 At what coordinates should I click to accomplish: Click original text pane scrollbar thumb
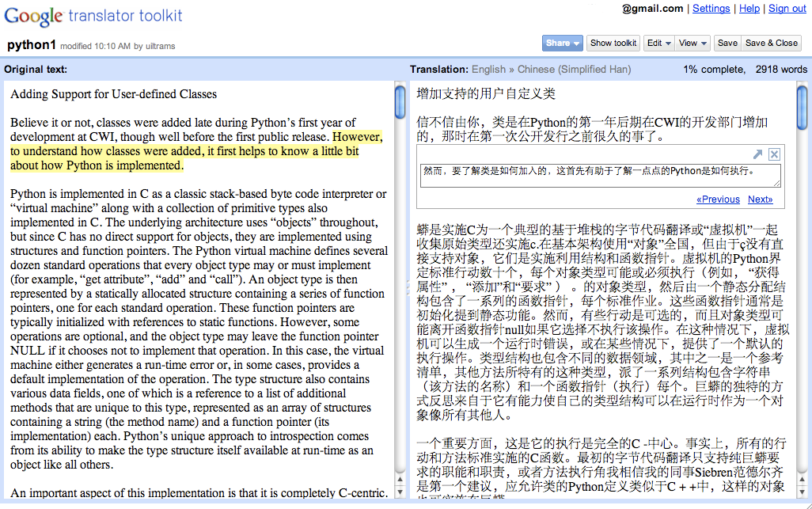click(x=400, y=102)
